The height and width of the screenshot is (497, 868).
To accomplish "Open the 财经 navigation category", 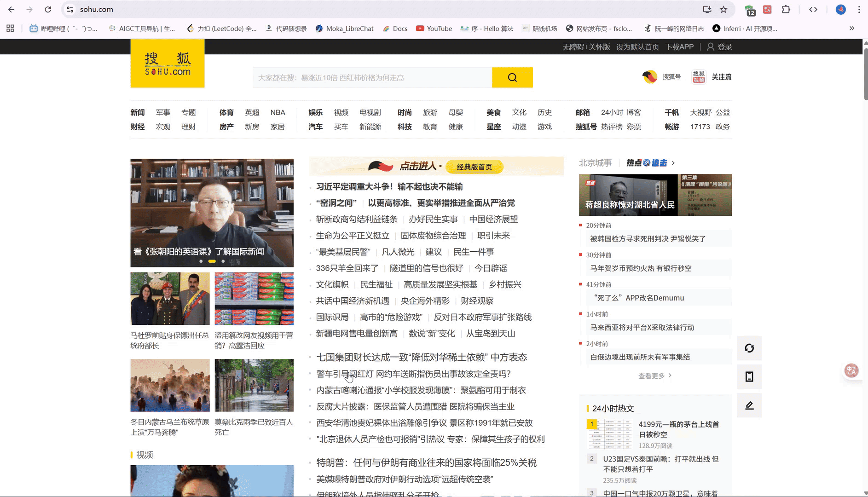I will coord(138,127).
